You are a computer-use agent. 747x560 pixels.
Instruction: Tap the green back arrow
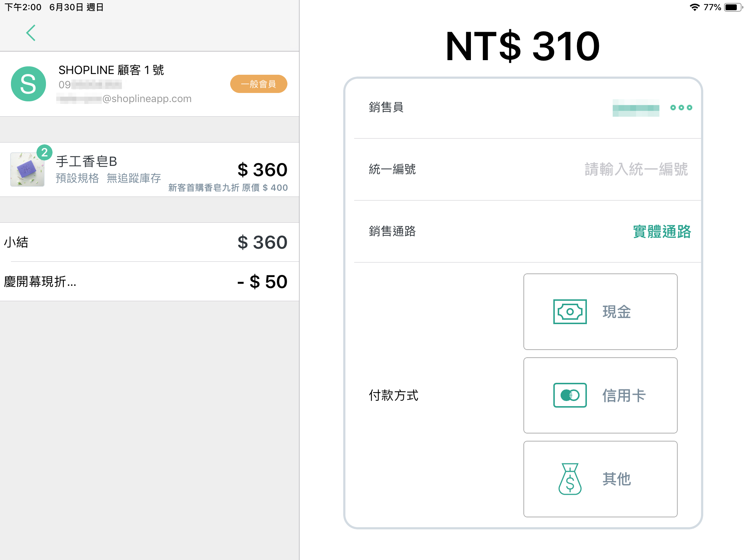pos(31,33)
